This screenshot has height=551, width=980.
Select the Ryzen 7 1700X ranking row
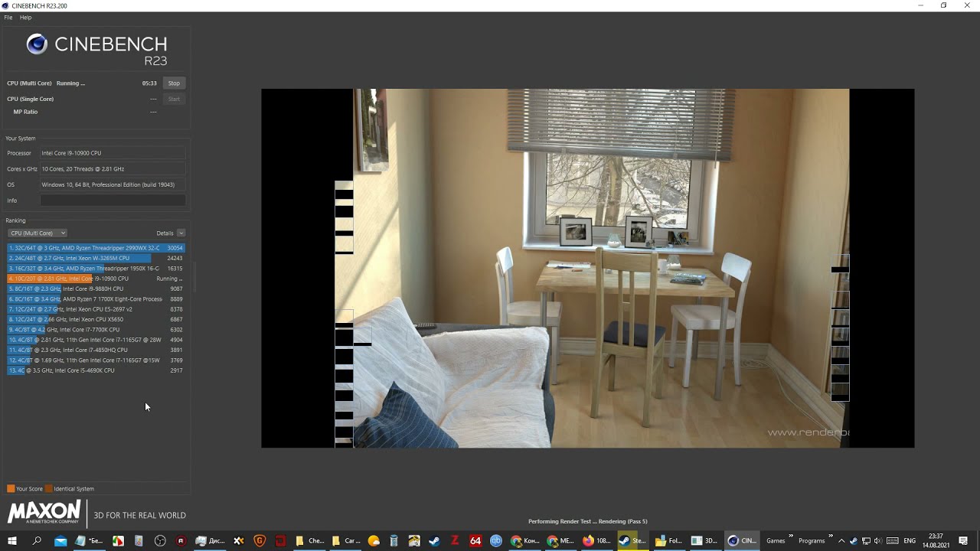point(96,299)
